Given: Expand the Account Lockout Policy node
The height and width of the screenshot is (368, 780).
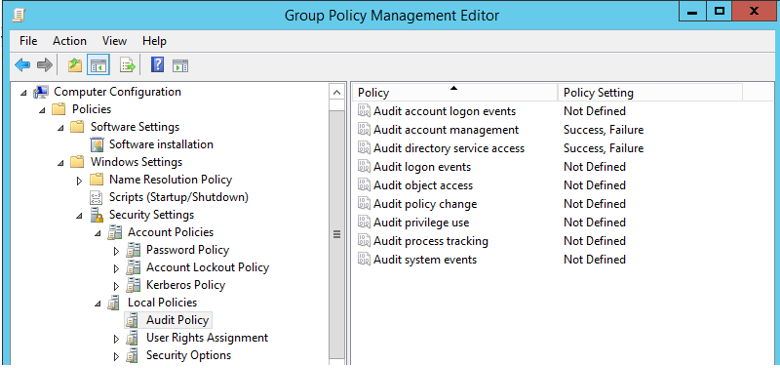Looking at the screenshot, I should tap(117, 269).
